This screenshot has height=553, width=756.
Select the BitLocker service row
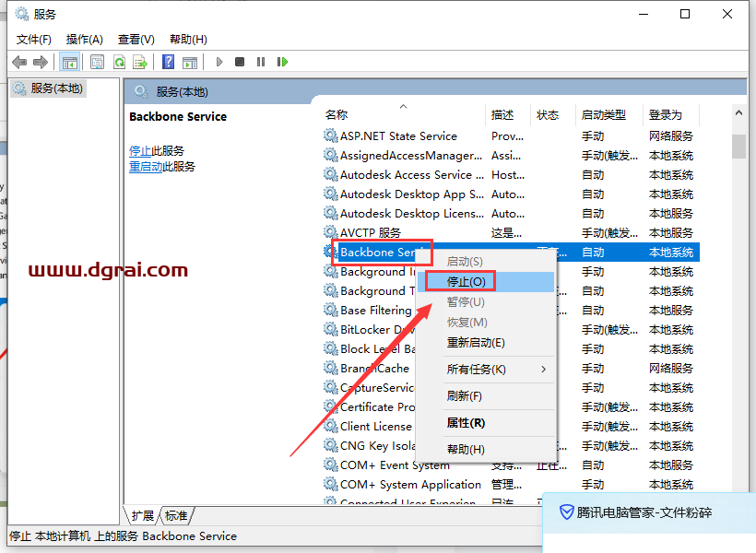511,329
